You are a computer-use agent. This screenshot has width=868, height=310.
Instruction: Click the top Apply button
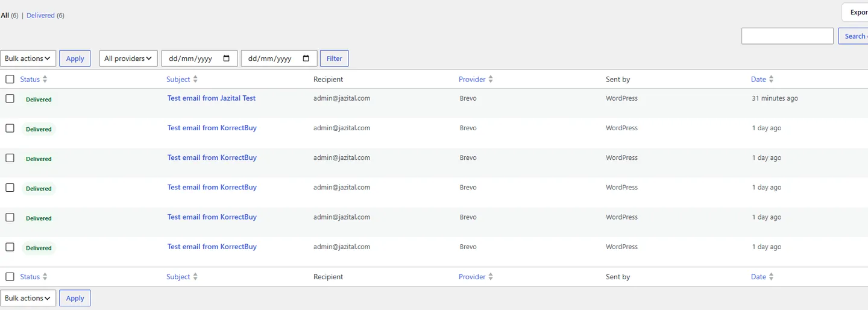pos(75,59)
